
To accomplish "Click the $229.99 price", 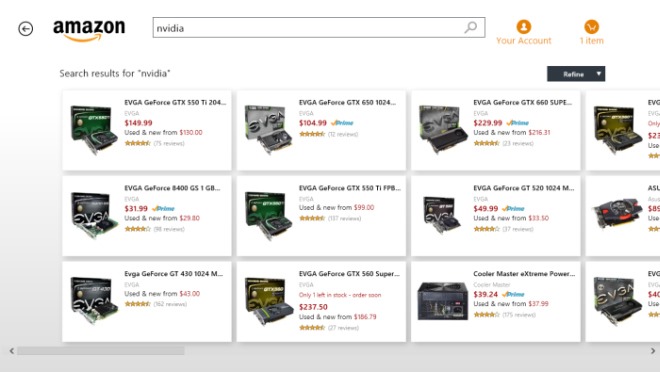I will 488,123.
